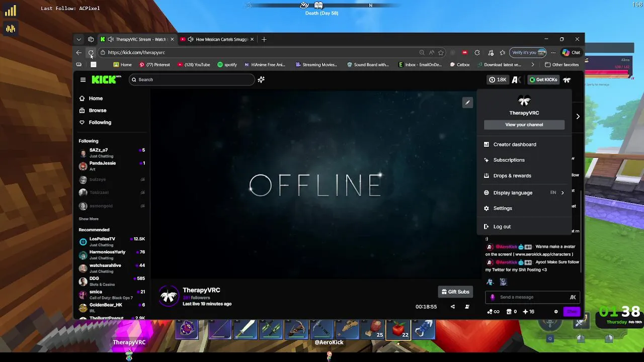Click the Send a message chat field

pyautogui.click(x=532, y=297)
